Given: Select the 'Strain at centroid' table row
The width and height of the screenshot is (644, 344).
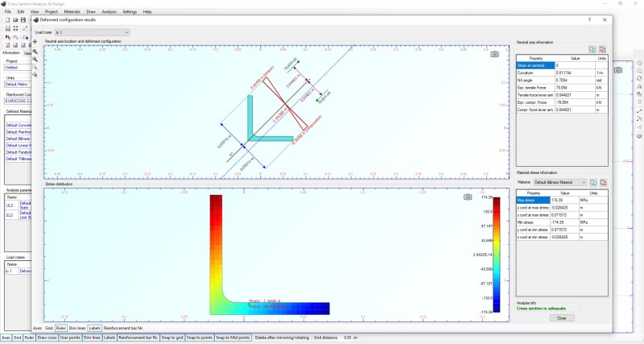Looking at the screenshot, I should [561, 65].
